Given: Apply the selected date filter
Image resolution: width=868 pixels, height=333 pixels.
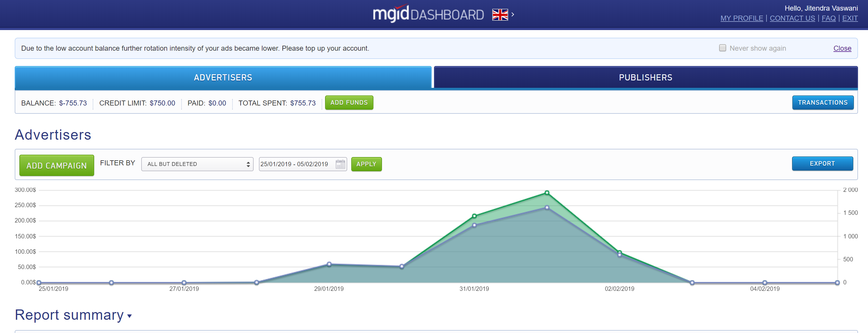Looking at the screenshot, I should point(366,164).
